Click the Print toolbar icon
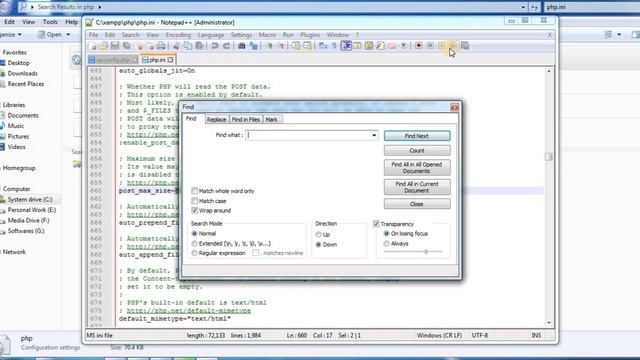Screen dimensions: 640x360 [161, 46]
